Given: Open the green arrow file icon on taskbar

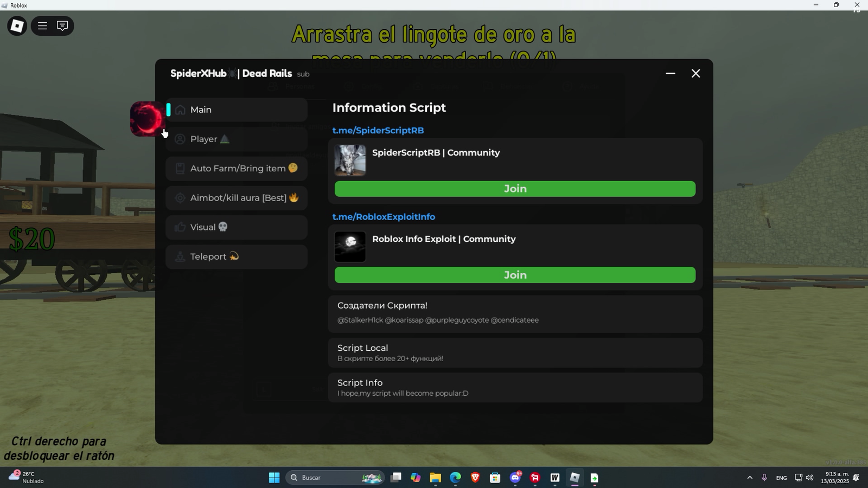Looking at the screenshot, I should click(x=594, y=478).
